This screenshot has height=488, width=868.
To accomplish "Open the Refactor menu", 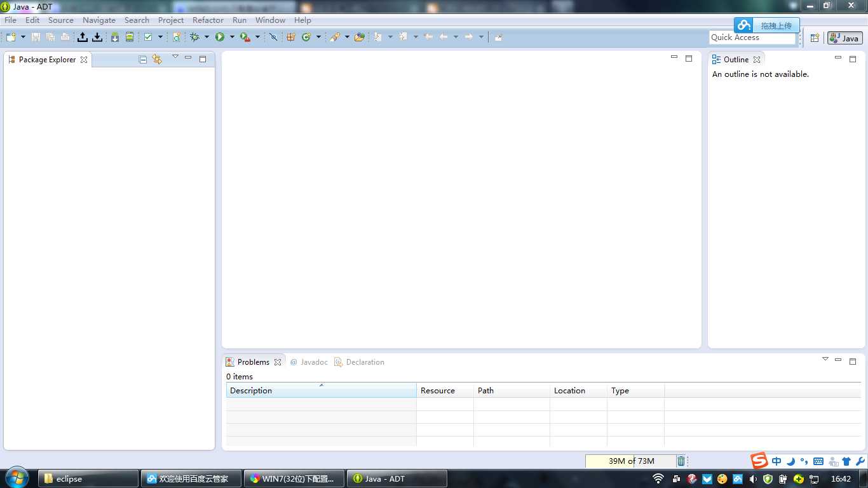I will point(208,20).
